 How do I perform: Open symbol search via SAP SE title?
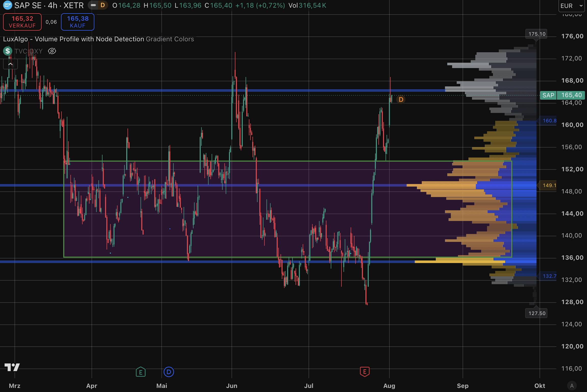tap(49, 5)
